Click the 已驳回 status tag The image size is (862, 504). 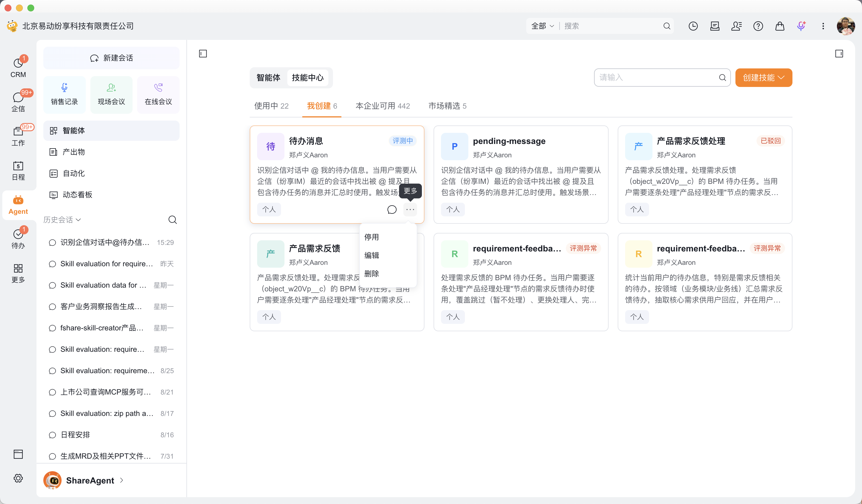tap(770, 141)
